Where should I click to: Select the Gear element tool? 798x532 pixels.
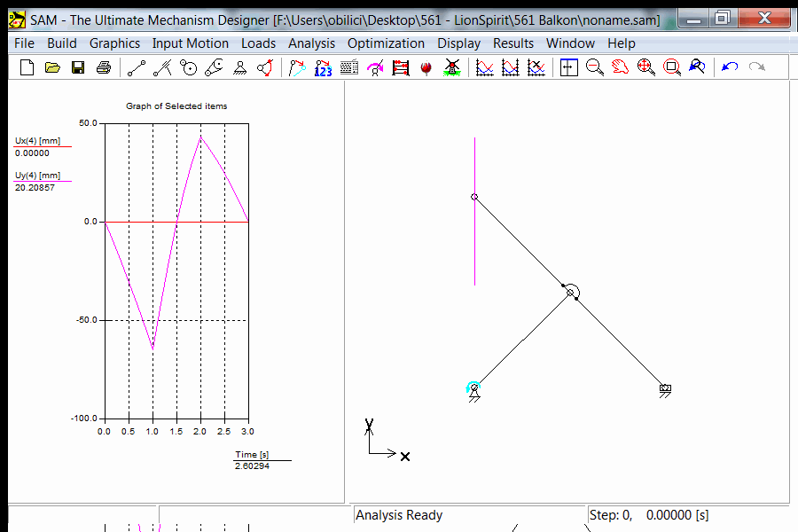[x=188, y=67]
